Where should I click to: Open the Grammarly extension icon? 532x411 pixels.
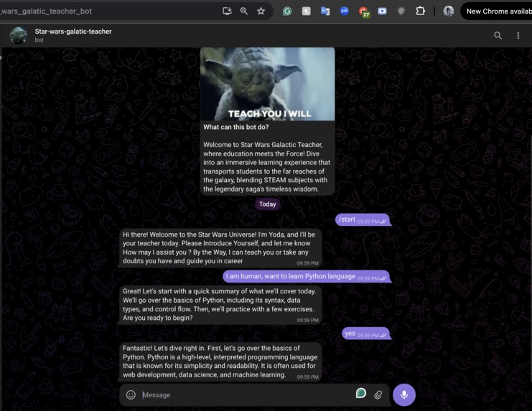(x=287, y=11)
